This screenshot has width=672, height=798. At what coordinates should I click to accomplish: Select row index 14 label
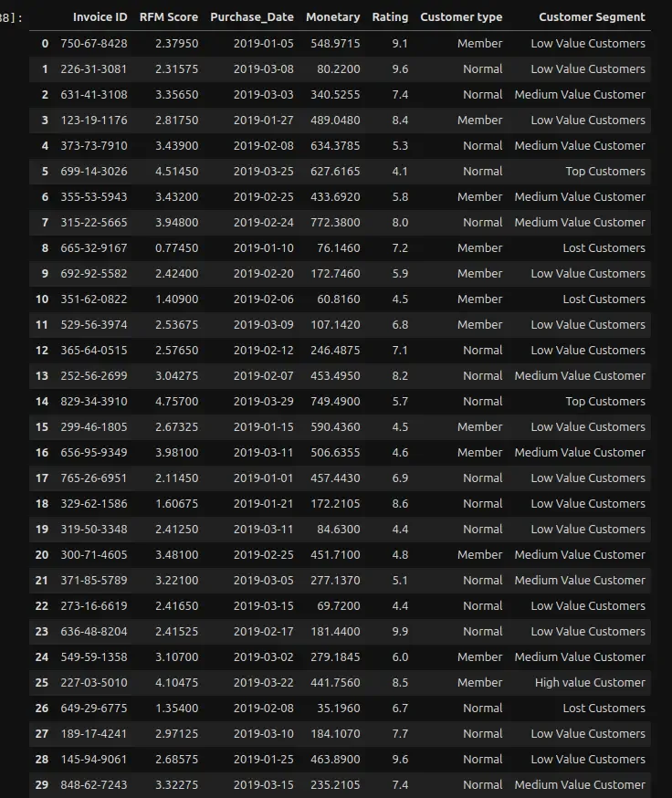42,402
